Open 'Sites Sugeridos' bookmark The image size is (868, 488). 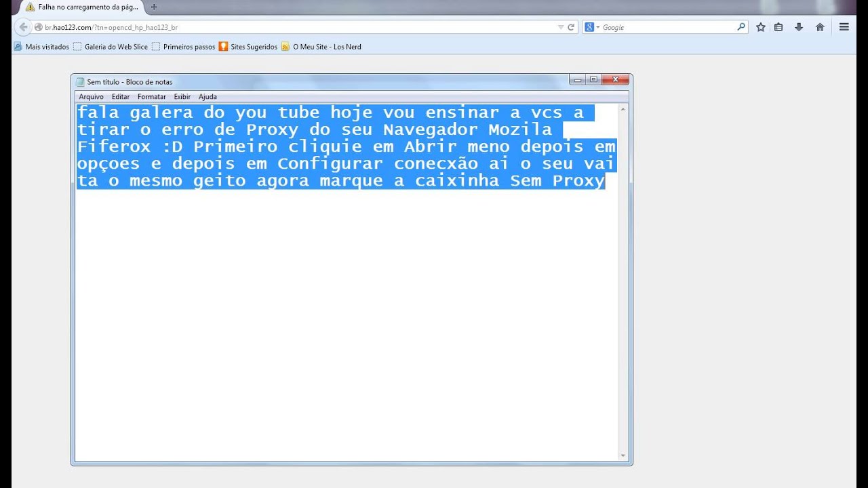(248, 47)
